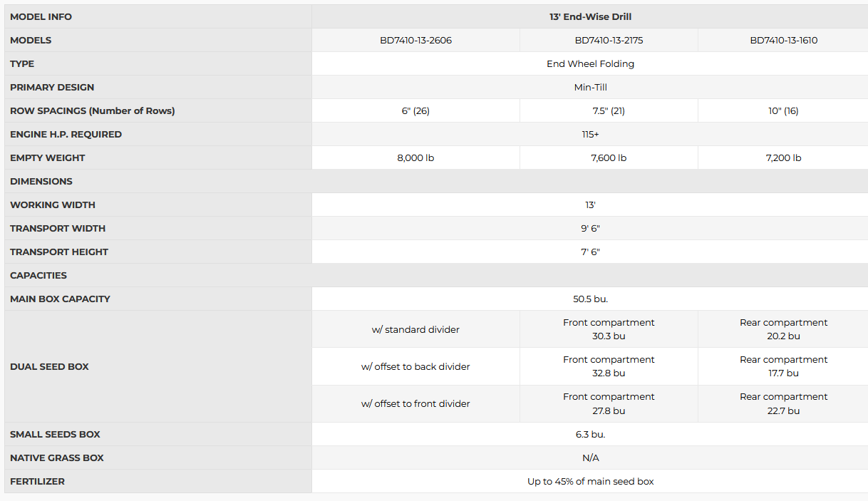Click the 7,200 lb empty weight cell
The height and width of the screenshot is (501, 868).
pos(783,158)
